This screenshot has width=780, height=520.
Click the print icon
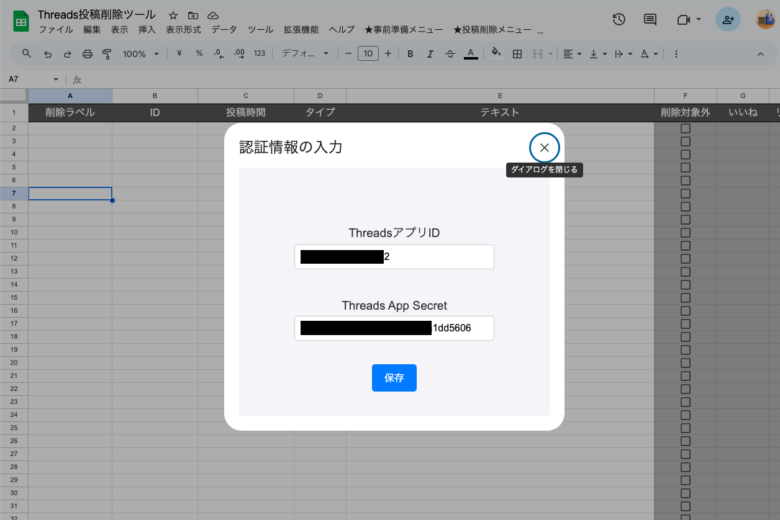click(x=87, y=54)
